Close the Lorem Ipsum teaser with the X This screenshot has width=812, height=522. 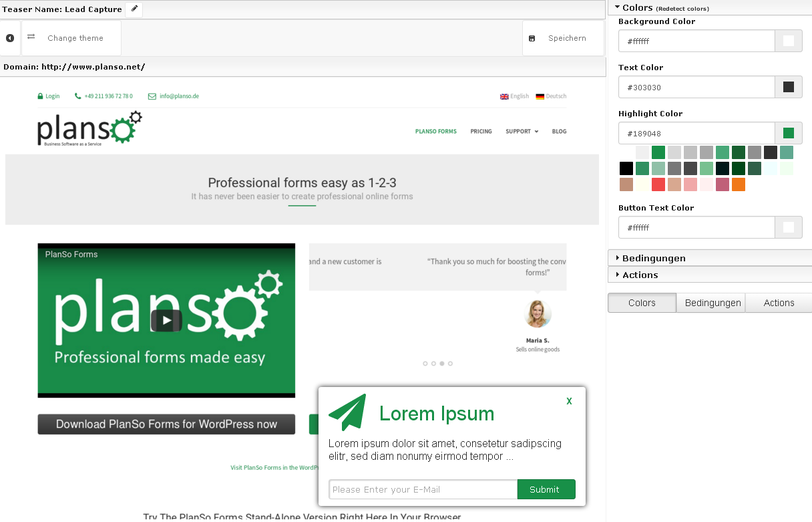point(569,401)
